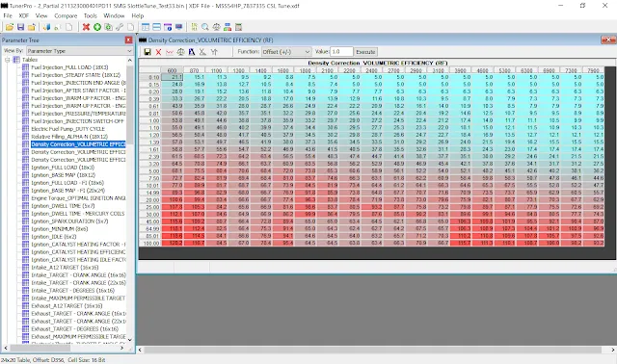Select Ignition_BASE MAP (18X12) table
The image size is (617, 364).
pos(63,175)
